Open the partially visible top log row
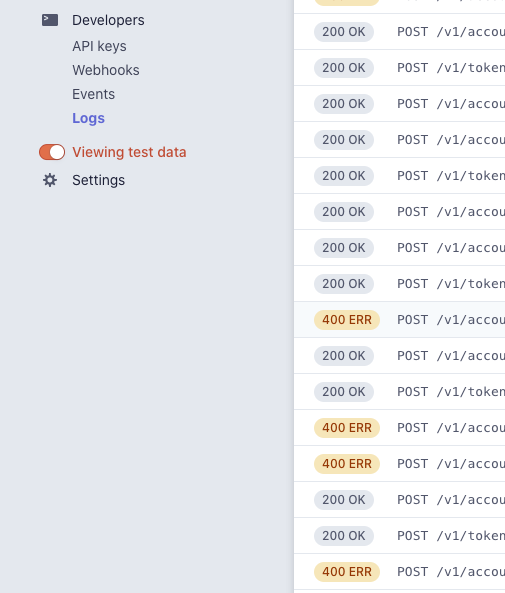Screen dimensions: 505x593 pyautogui.click(x=399, y=6)
